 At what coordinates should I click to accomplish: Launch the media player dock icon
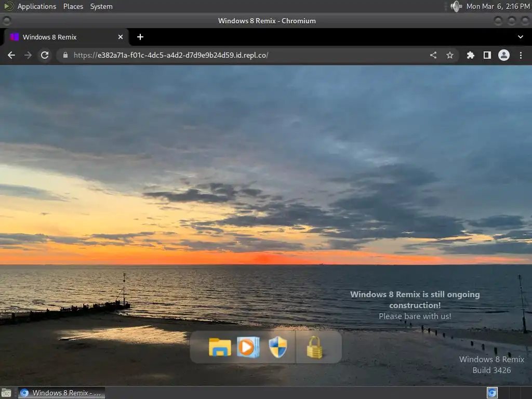click(248, 347)
